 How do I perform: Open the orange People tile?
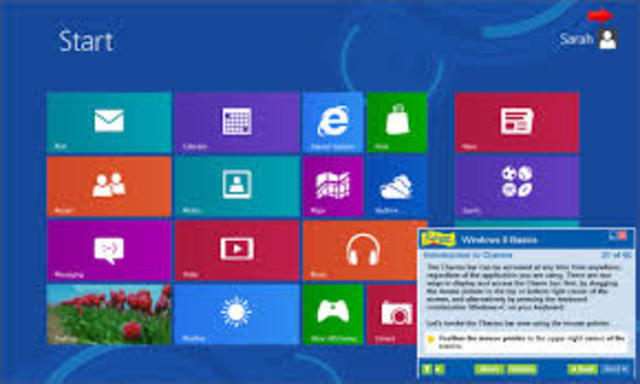109,186
